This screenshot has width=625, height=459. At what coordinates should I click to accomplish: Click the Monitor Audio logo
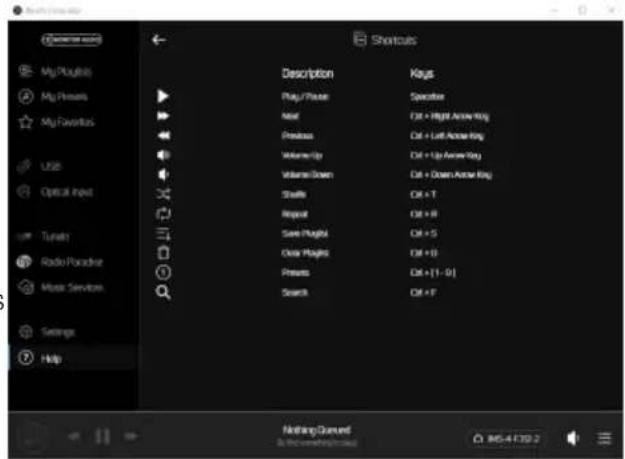click(72, 40)
